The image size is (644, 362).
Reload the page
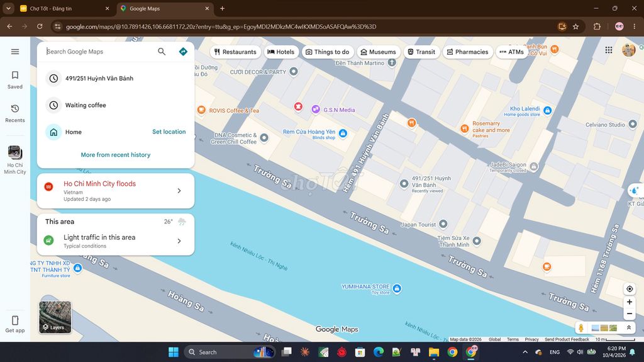point(40,26)
